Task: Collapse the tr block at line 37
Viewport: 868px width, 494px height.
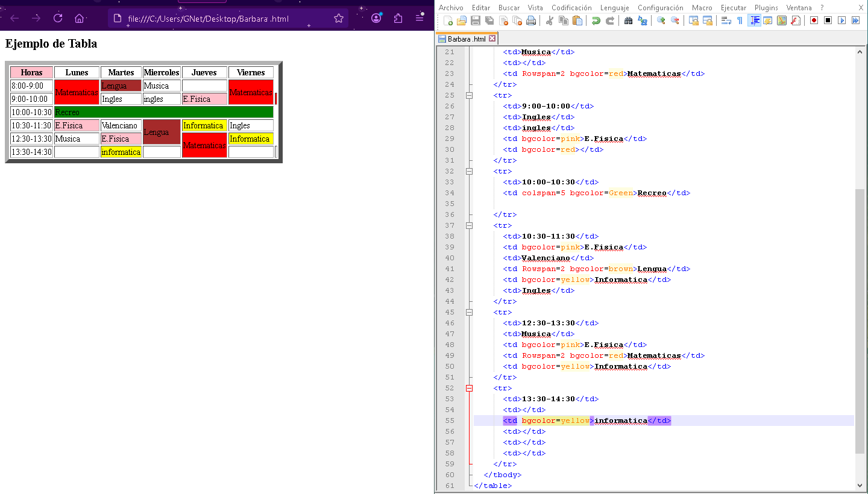Action: 470,225
